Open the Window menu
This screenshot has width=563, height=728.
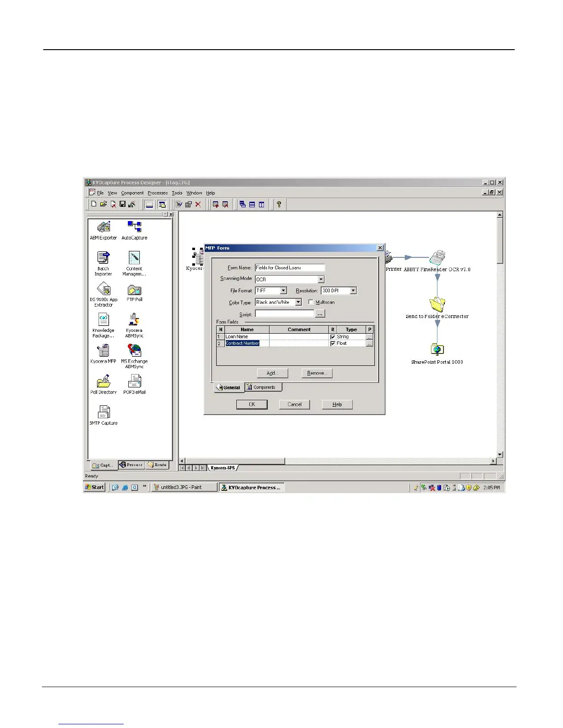(194, 193)
